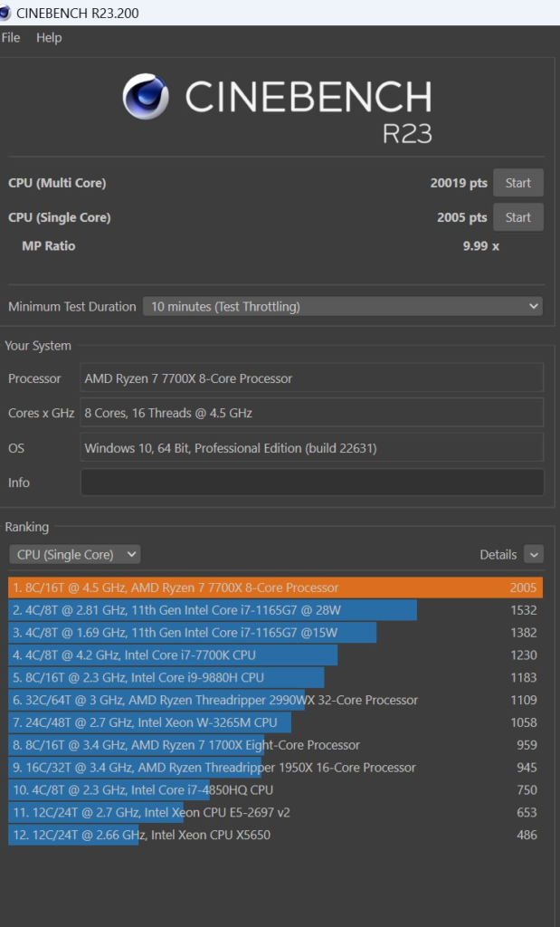The image size is (560, 927).
Task: Select ranking row 6 Threadripper 2990WX
Action: pyautogui.click(x=275, y=700)
